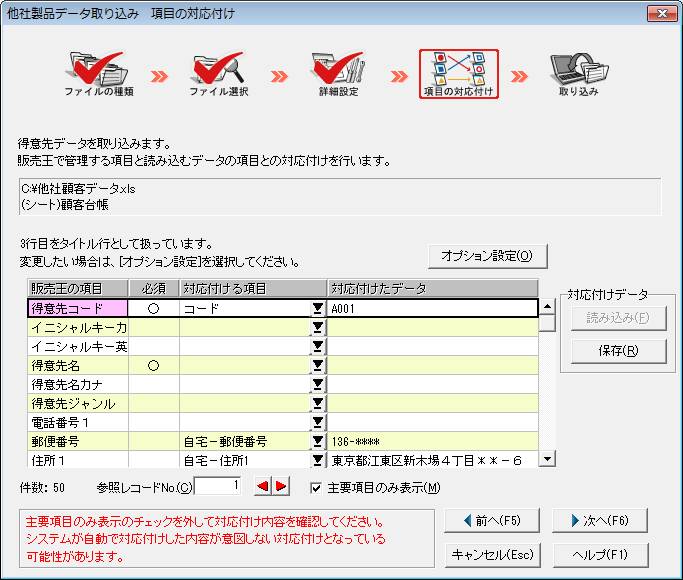Click the 自宅－郵便番号 mapped item cell
Image resolution: width=683 pixels, height=580 pixels.
246,441
